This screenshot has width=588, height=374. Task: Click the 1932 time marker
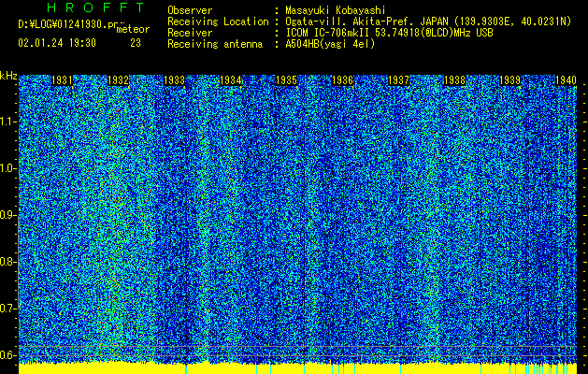118,80
